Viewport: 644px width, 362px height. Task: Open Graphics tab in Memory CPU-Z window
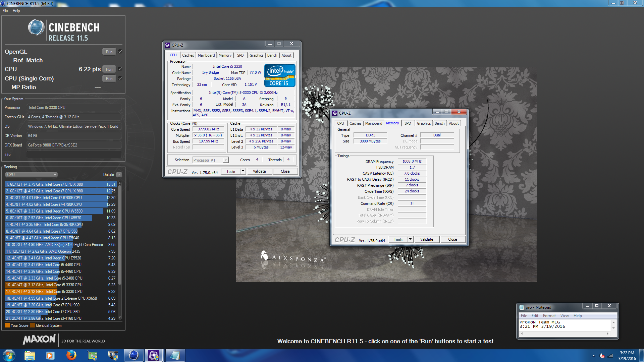(424, 123)
